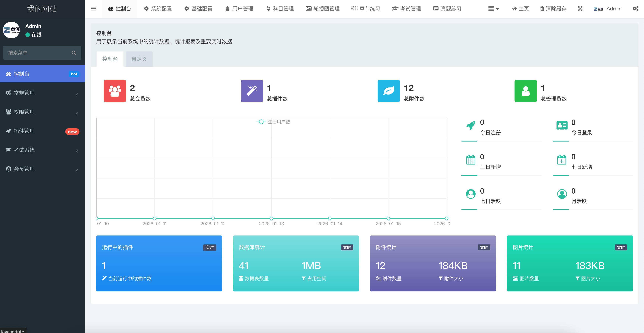This screenshot has width=644, height=333.
Task: Open the layout dropdown next to 主页
Action: [x=493, y=9]
